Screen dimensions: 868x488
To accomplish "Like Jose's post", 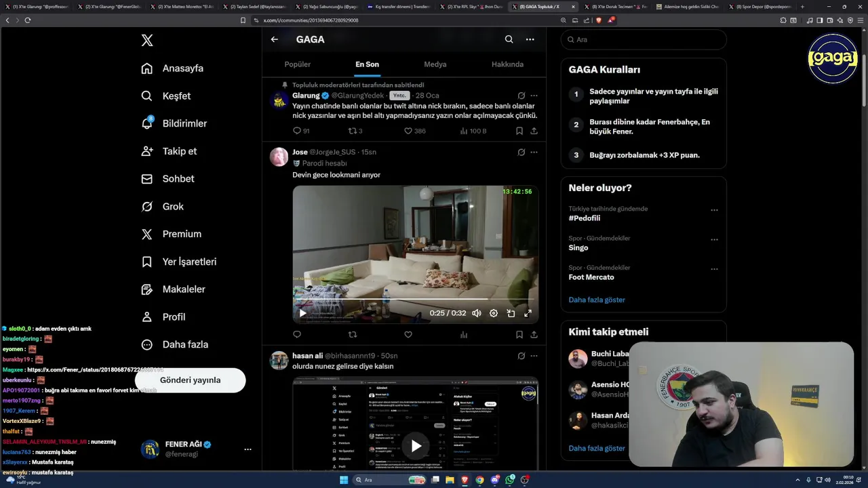I will (x=408, y=334).
